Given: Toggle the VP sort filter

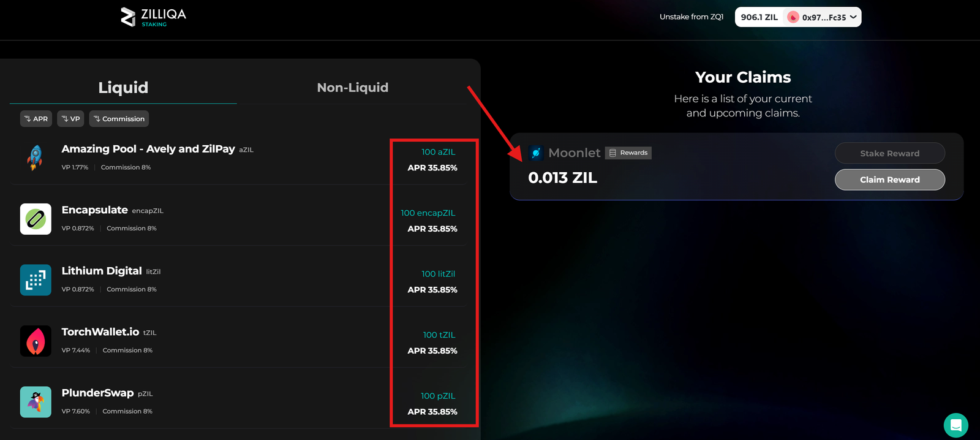Looking at the screenshot, I should [70, 118].
